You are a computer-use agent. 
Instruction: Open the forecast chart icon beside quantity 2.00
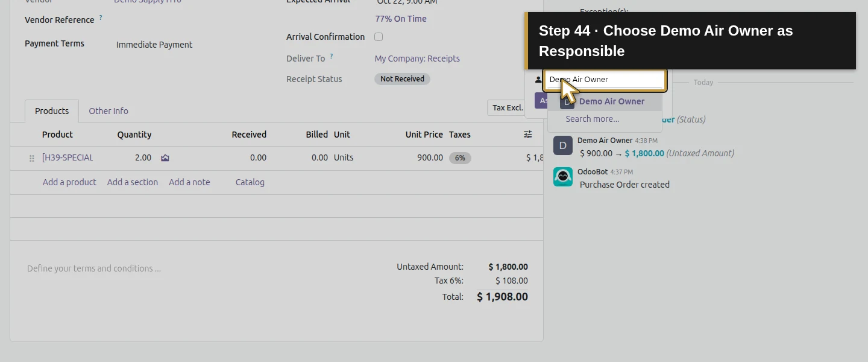(165, 158)
